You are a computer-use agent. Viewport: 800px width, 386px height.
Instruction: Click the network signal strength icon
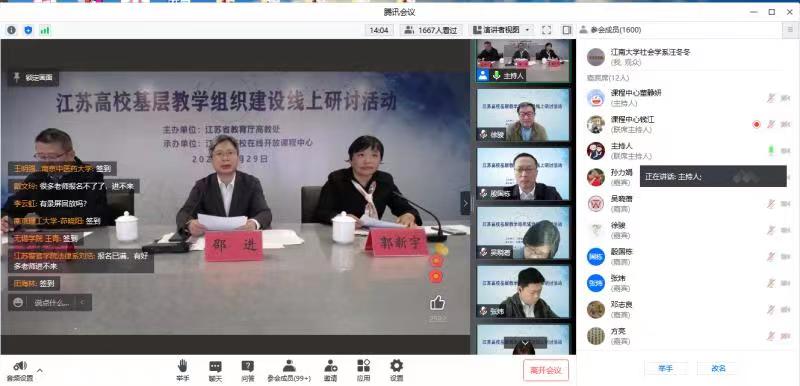pos(45,30)
